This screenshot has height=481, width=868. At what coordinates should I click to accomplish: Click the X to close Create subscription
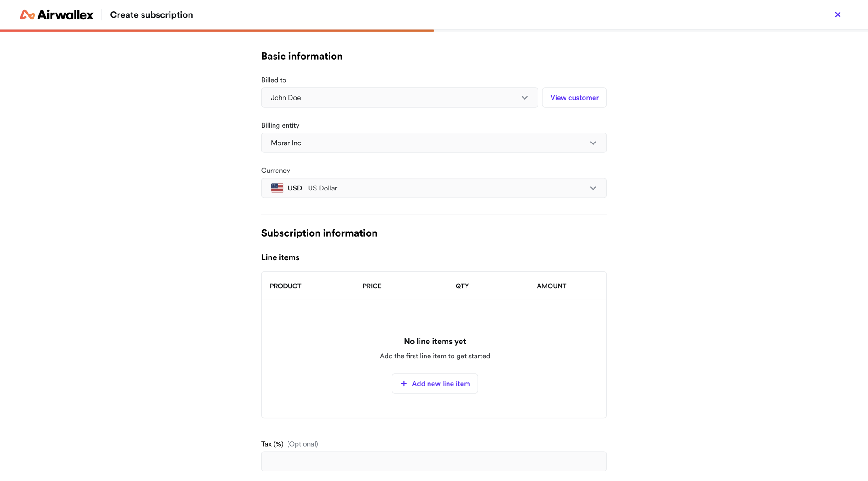tap(838, 14)
